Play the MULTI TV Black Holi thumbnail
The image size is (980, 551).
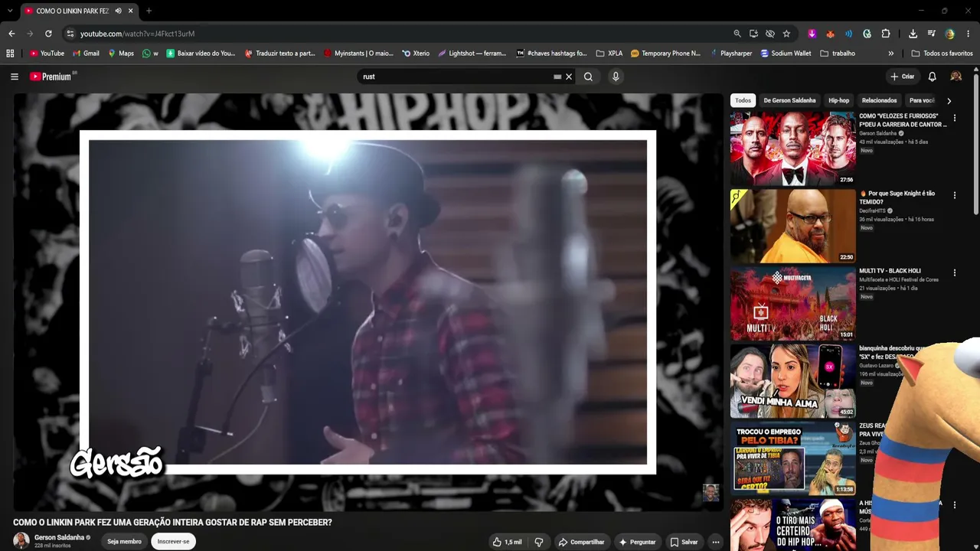(792, 303)
